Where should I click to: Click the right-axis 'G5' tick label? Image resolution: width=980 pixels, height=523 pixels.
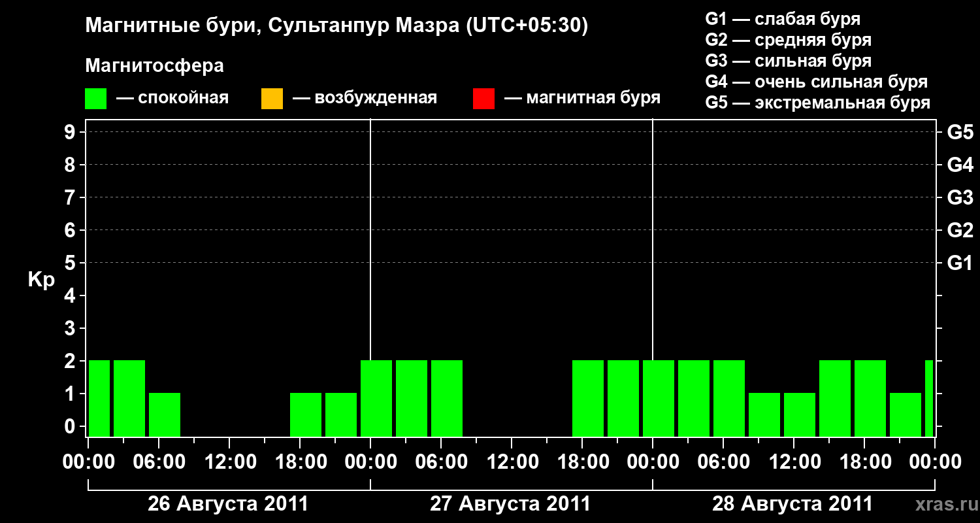[x=960, y=132]
